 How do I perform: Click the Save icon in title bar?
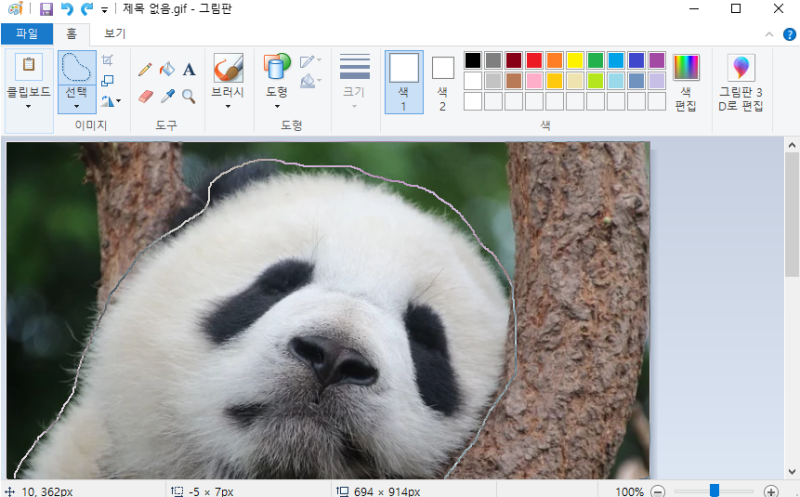(46, 9)
